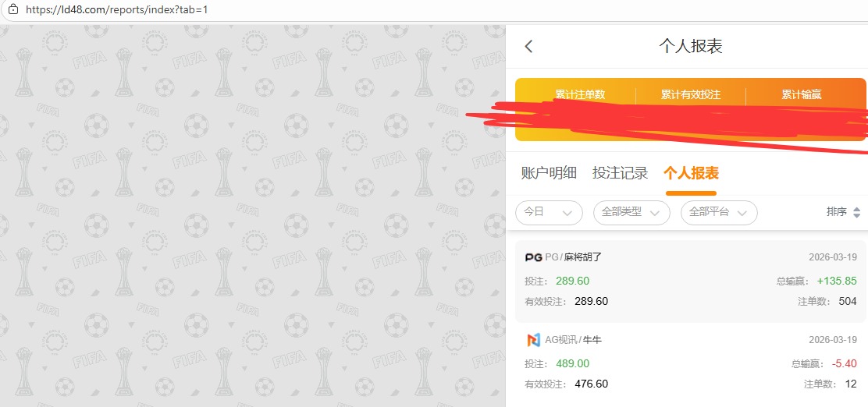
Task: Click the site lock icon in address bar
Action: [x=12, y=10]
